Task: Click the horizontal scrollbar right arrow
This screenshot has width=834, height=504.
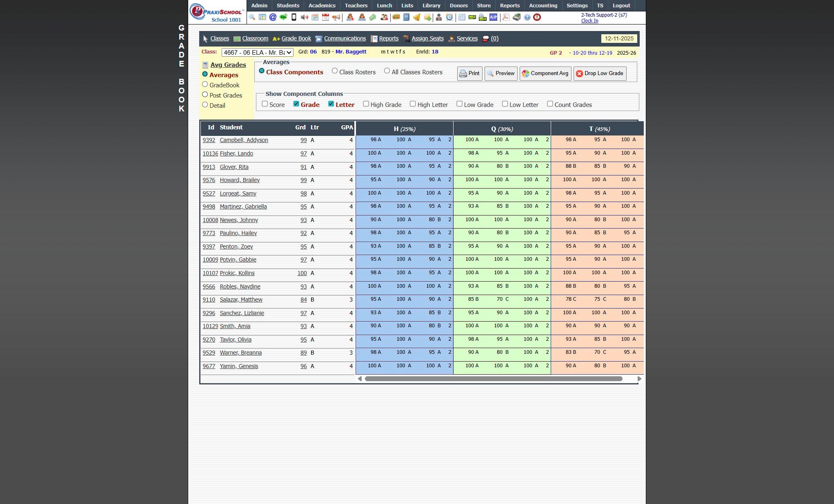Action: (639, 379)
